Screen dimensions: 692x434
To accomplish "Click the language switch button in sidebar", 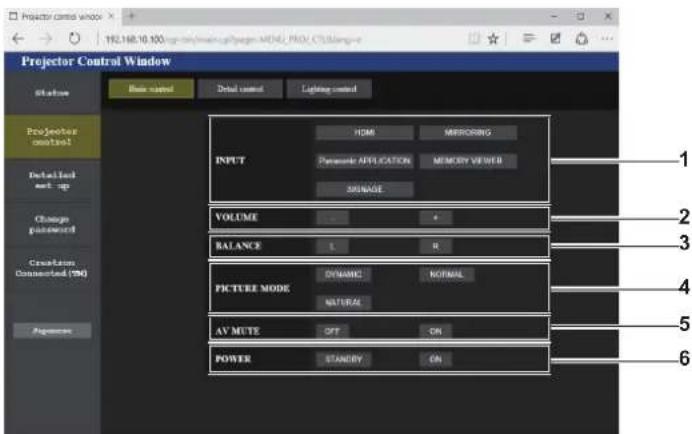I will 52,330.
